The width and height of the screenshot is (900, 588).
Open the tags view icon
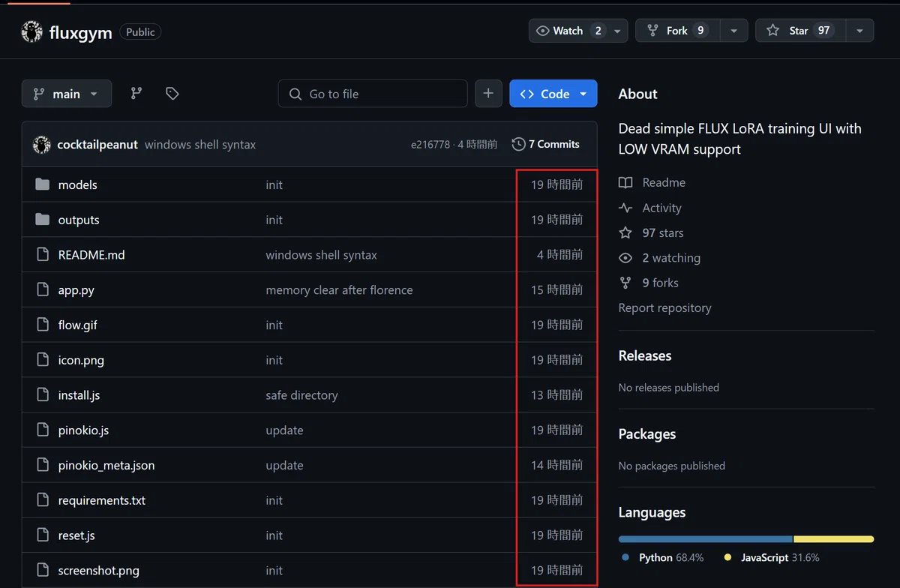point(172,94)
